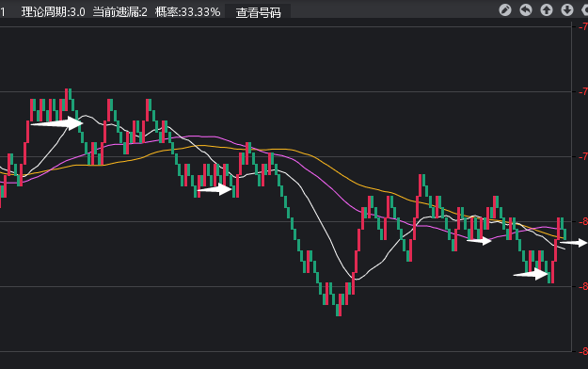Viewport: 588px width, 369px height.
Task: Select the last green candlestick on the right
Action: click(564, 233)
